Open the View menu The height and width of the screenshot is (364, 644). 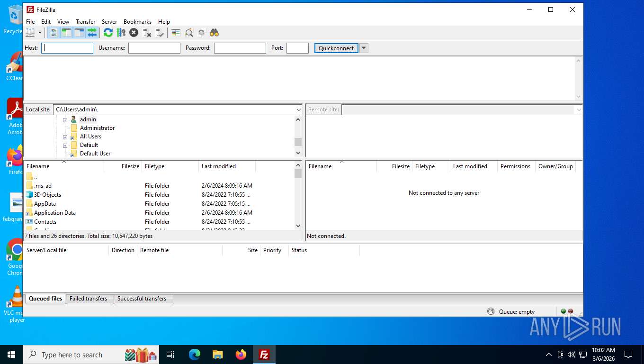(x=63, y=22)
